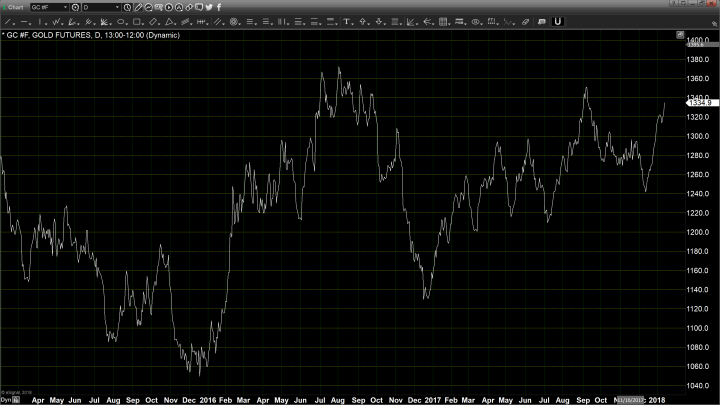
Task: Expand the eye icon tool dropdown
Action: point(482,23)
